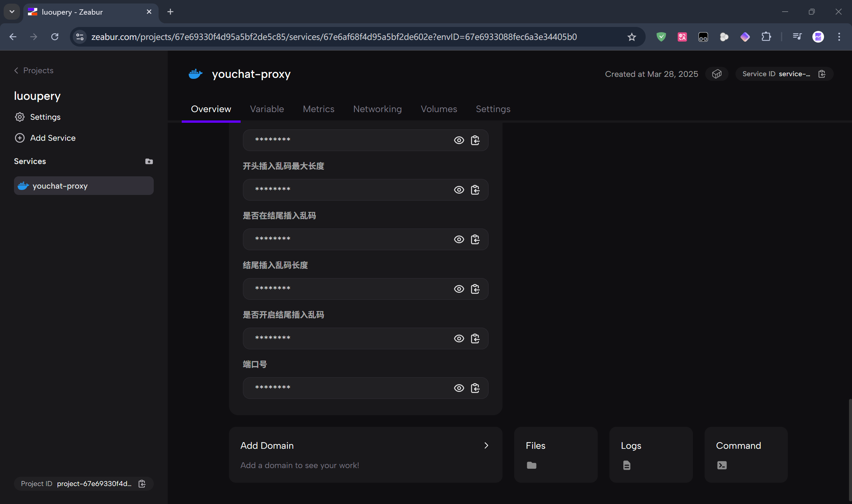852x504 pixels.
Task: Copy the Project ID to clipboard
Action: 142,483
